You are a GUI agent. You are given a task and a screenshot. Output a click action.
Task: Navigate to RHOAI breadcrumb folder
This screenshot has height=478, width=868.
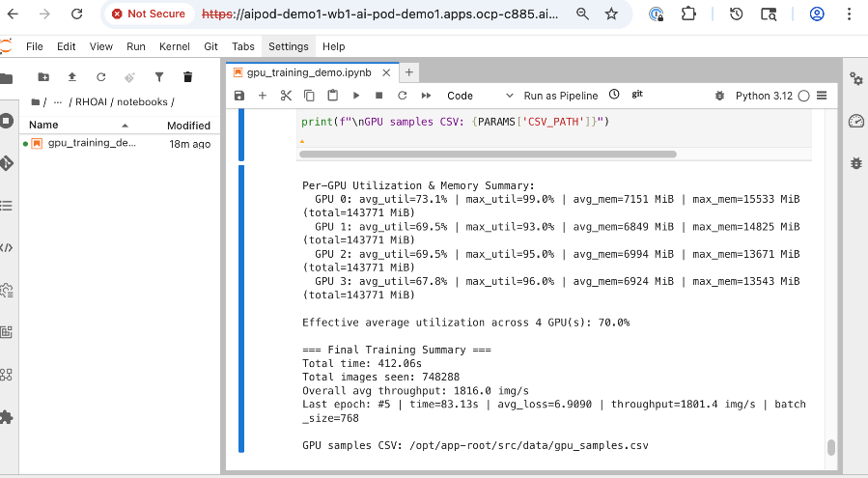pos(92,102)
